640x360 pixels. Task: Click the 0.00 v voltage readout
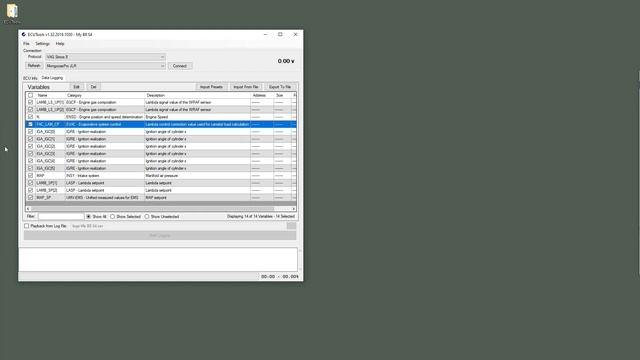[x=286, y=61]
